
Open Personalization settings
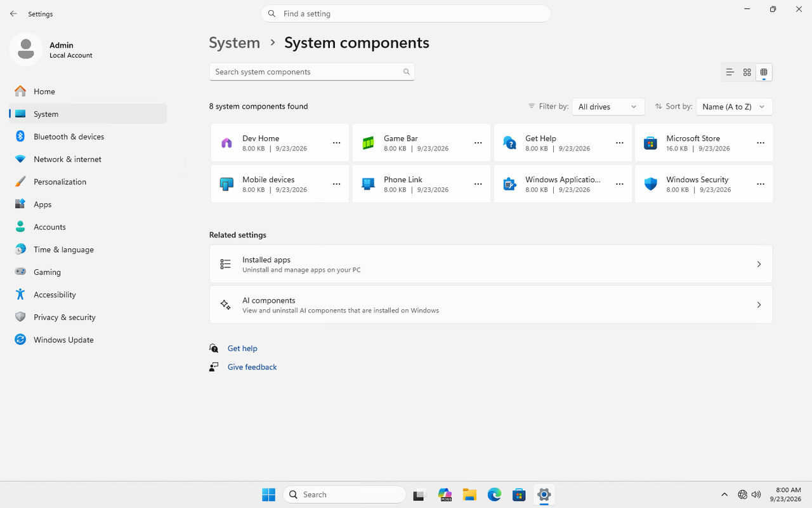[88, 182]
